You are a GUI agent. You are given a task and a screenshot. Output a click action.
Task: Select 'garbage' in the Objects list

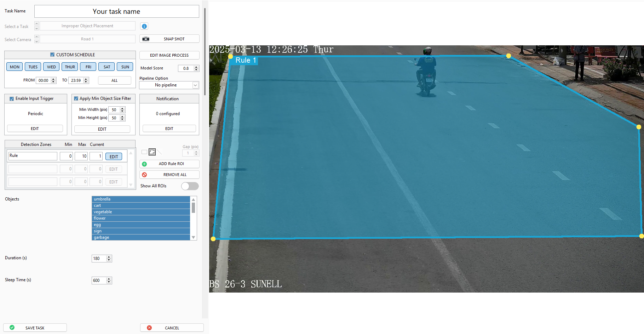(x=141, y=237)
